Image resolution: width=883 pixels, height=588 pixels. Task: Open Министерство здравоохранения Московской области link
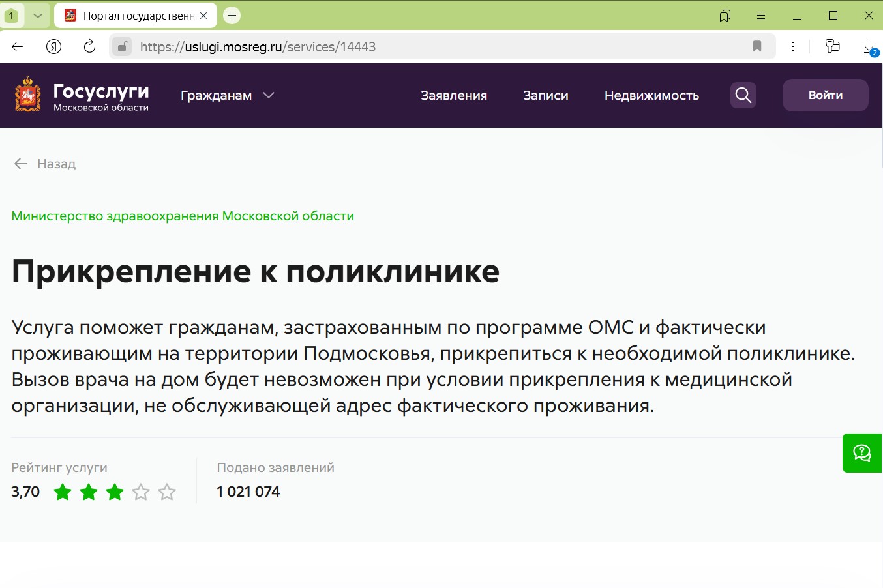coord(183,216)
